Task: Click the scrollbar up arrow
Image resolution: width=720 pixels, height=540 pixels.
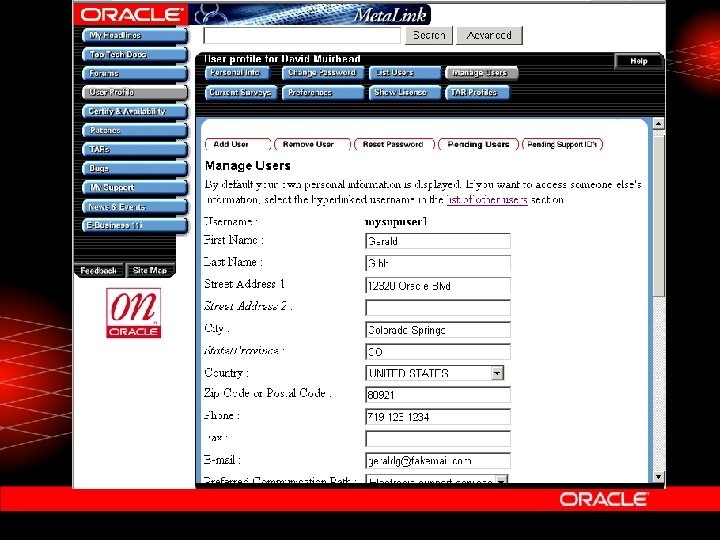Action: 658,124
